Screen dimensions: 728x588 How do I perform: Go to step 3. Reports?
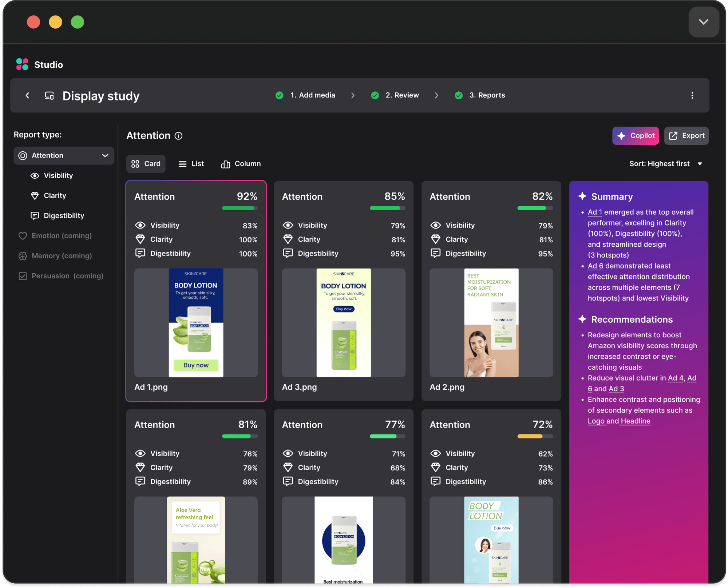tap(480, 95)
